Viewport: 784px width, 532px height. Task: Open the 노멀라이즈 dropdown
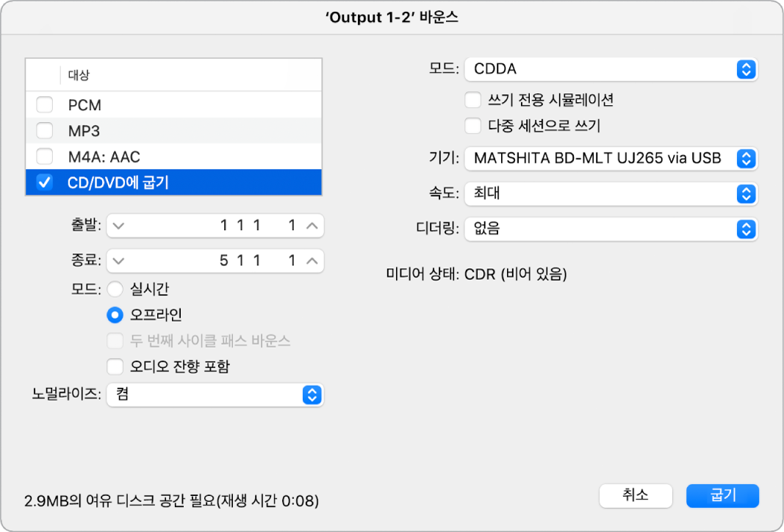tap(215, 395)
